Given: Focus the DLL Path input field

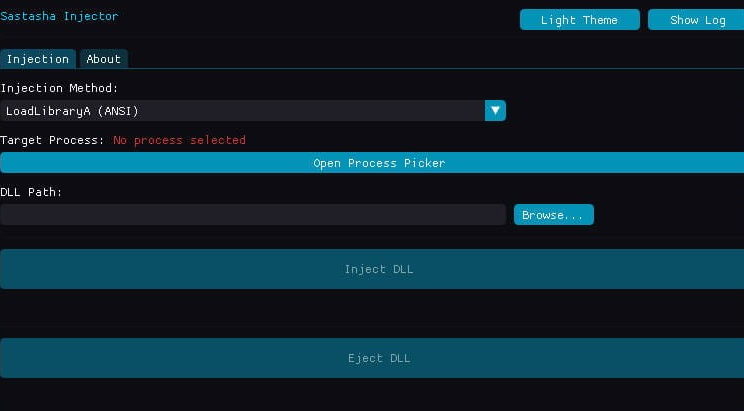Looking at the screenshot, I should 252,215.
